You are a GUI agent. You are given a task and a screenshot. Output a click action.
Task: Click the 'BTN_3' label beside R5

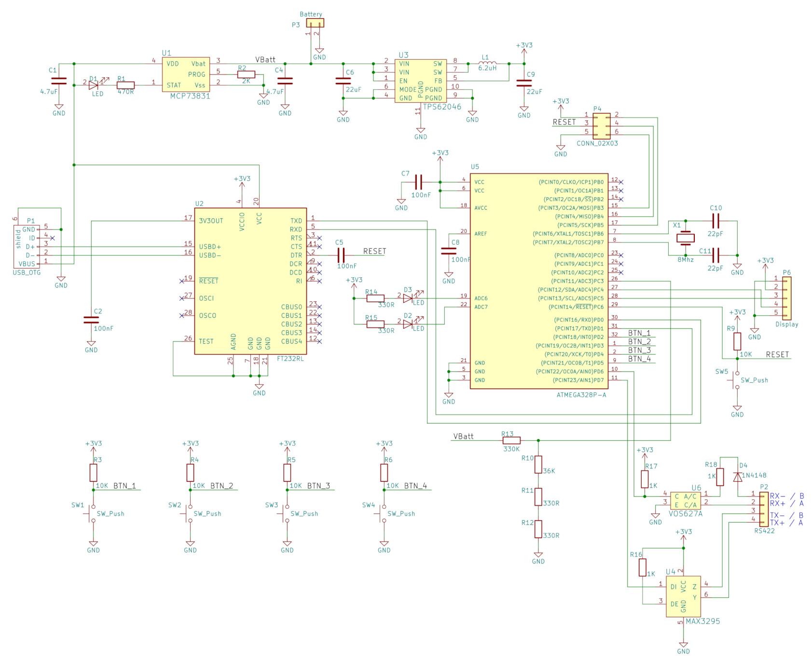pos(319,486)
